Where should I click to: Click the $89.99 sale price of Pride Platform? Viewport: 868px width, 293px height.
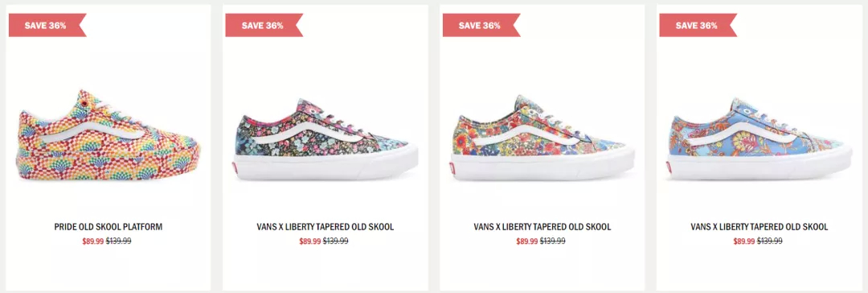click(93, 241)
